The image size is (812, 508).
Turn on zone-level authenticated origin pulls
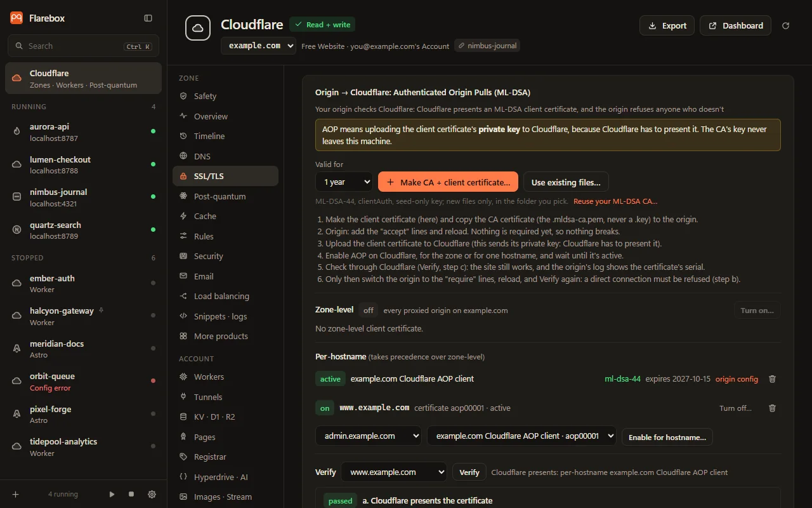point(757,311)
